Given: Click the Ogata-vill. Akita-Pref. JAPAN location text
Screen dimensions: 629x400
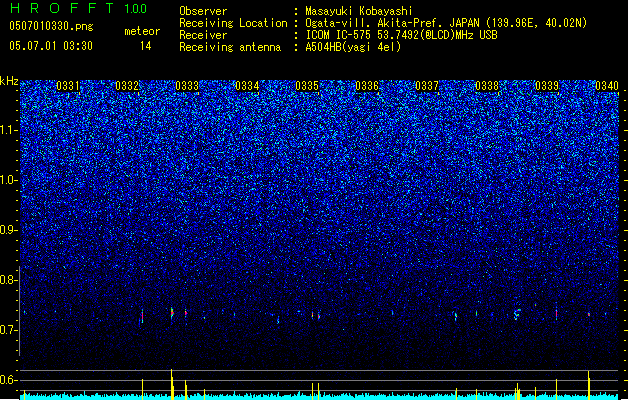Looking at the screenshot, I should point(446,23).
